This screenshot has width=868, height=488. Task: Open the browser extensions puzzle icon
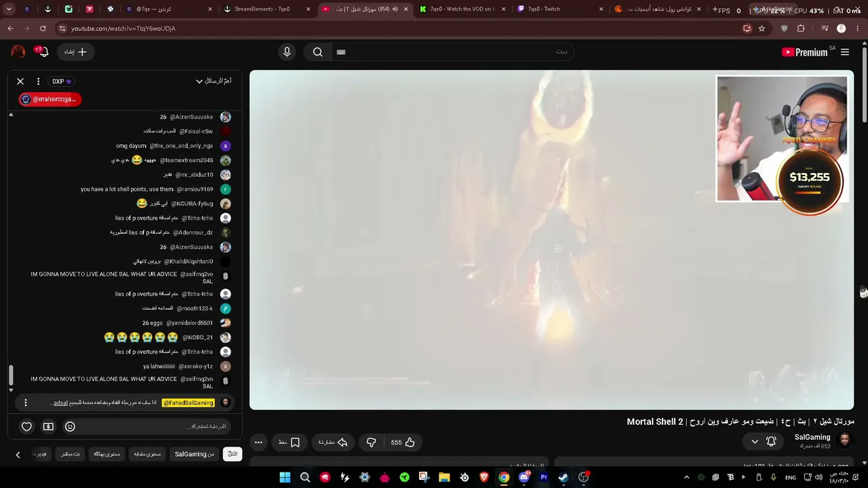801,28
